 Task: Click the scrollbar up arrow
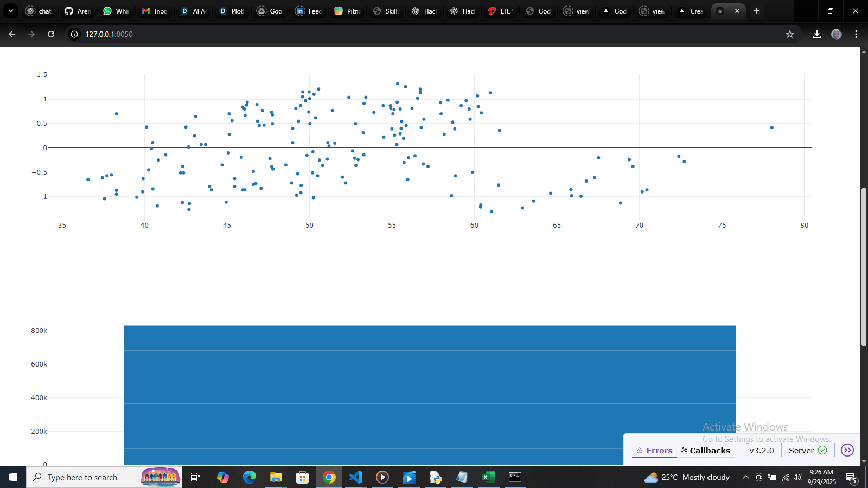click(864, 51)
